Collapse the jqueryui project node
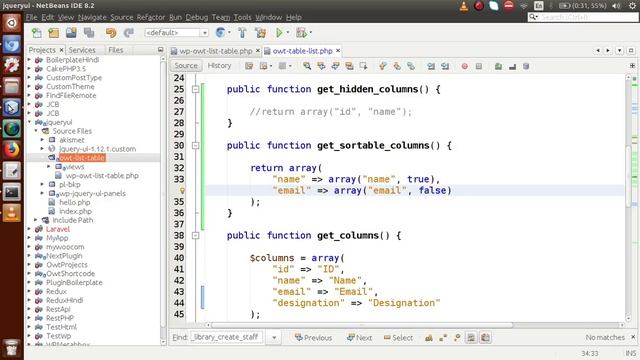 [29, 122]
